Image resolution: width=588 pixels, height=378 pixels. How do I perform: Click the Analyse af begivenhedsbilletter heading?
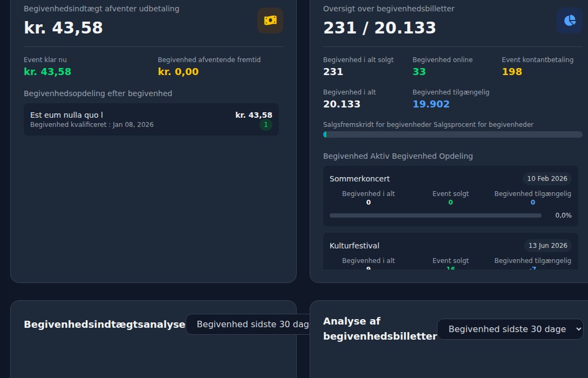click(380, 329)
